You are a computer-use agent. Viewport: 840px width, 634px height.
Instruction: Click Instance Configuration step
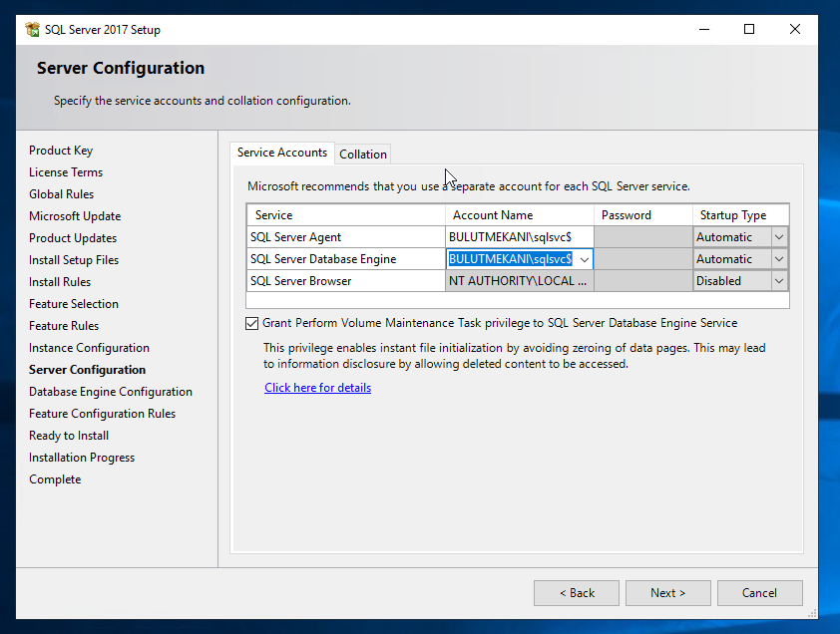[x=89, y=348]
